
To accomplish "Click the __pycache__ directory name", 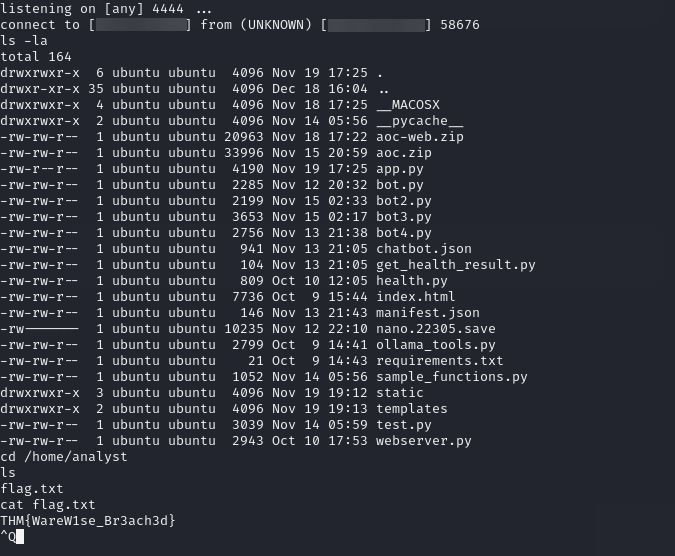I will 420,121.
